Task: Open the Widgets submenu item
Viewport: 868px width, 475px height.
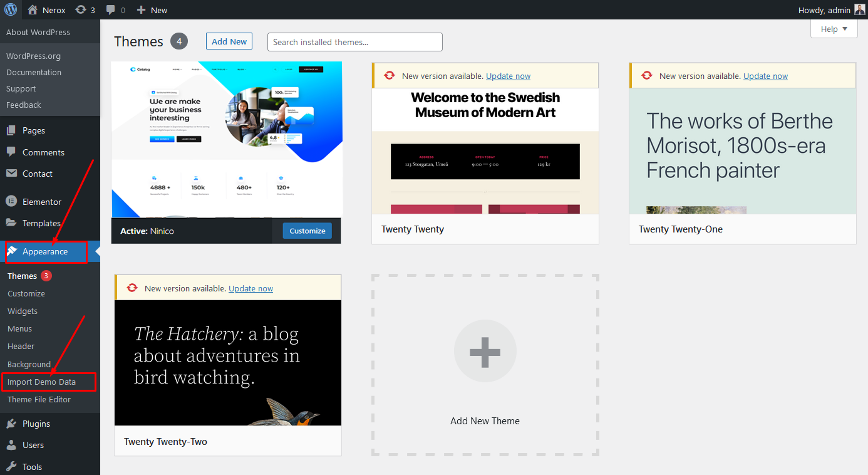Action: coord(23,311)
